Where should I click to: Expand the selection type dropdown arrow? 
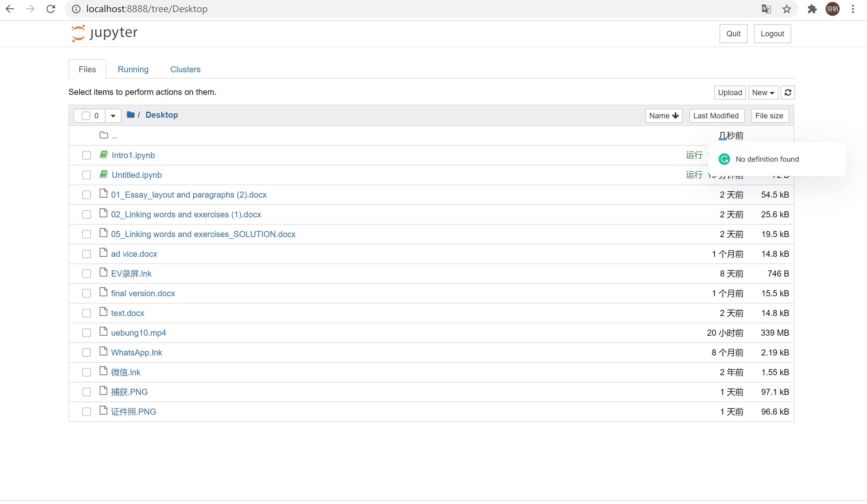tap(113, 116)
